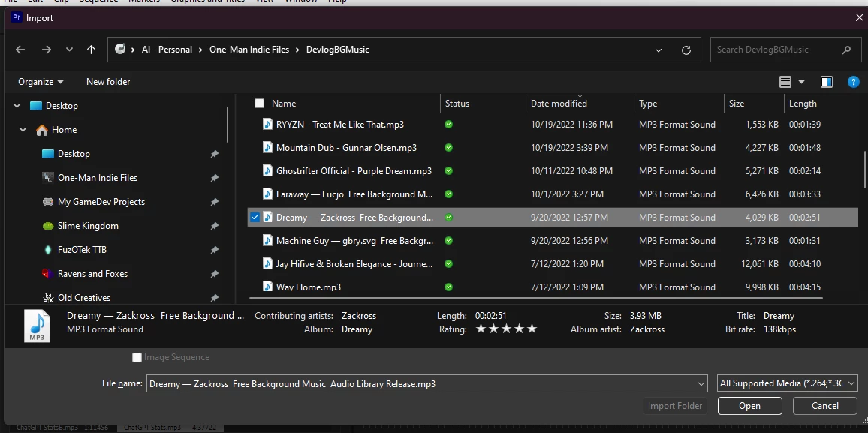Image resolution: width=868 pixels, height=433 pixels.
Task: Open recent locations chevron
Action: click(x=69, y=50)
